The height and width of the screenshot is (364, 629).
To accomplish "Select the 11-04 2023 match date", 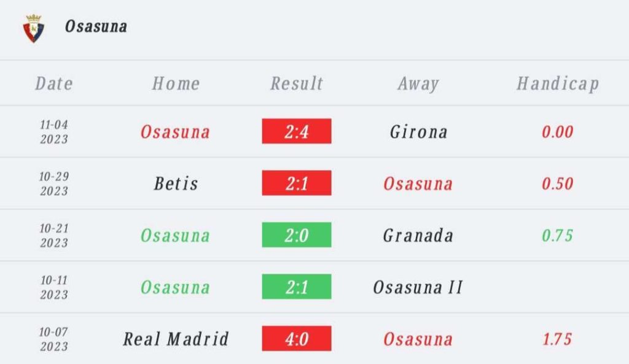I will pos(54,132).
